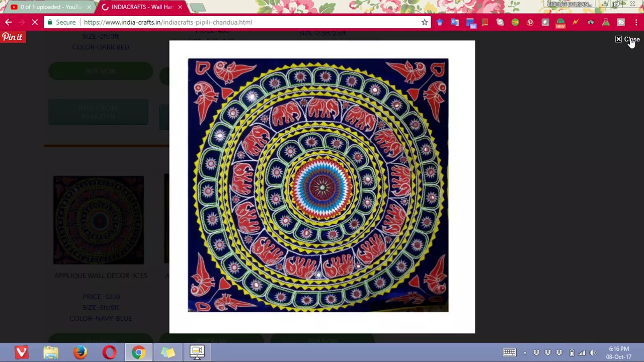Click the URL in the address bar
The height and width of the screenshot is (362, 644).
(x=168, y=22)
